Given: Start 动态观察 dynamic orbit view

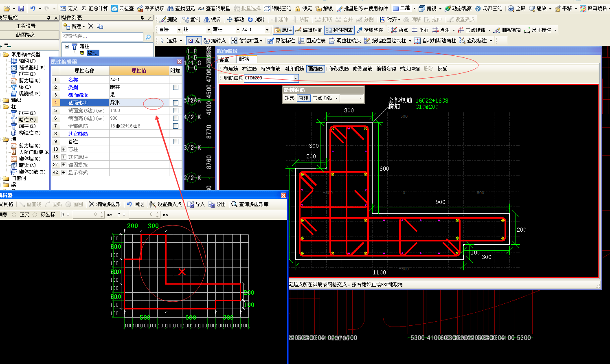Looking at the screenshot, I should [458, 8].
